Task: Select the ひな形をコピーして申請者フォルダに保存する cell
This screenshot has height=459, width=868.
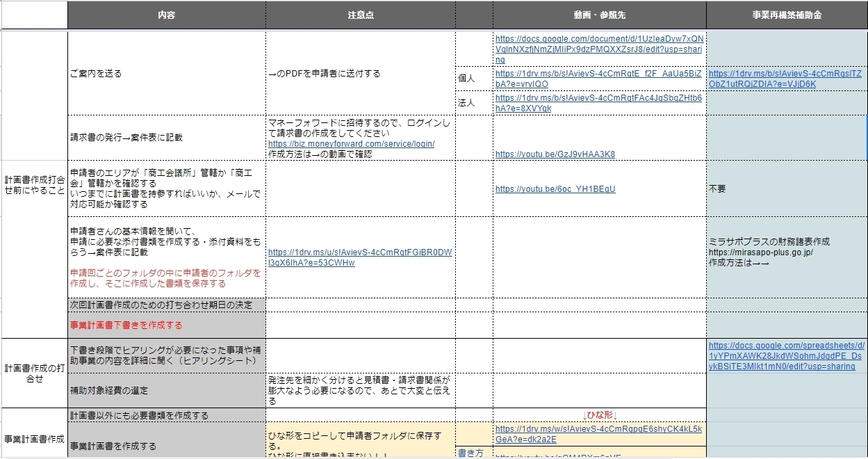Action: [x=361, y=441]
